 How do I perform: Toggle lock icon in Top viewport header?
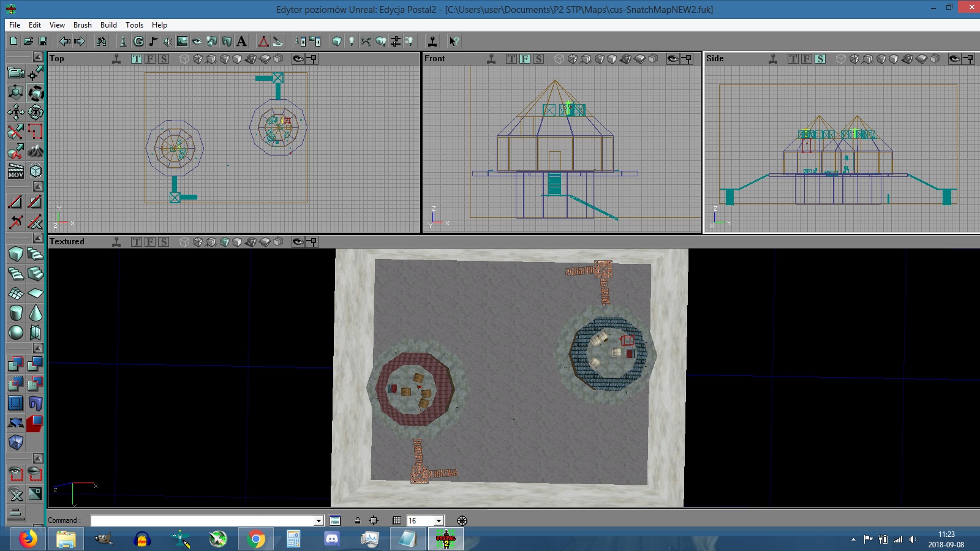click(312, 59)
